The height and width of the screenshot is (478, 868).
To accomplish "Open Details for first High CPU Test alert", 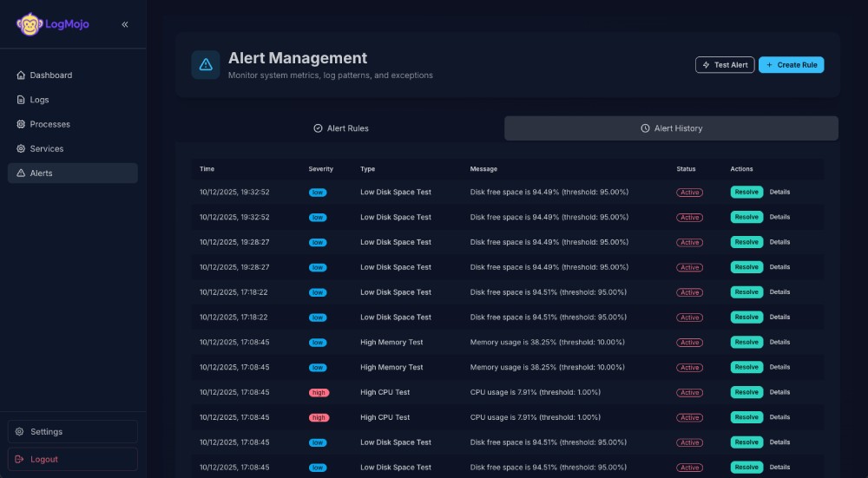I will tap(779, 392).
